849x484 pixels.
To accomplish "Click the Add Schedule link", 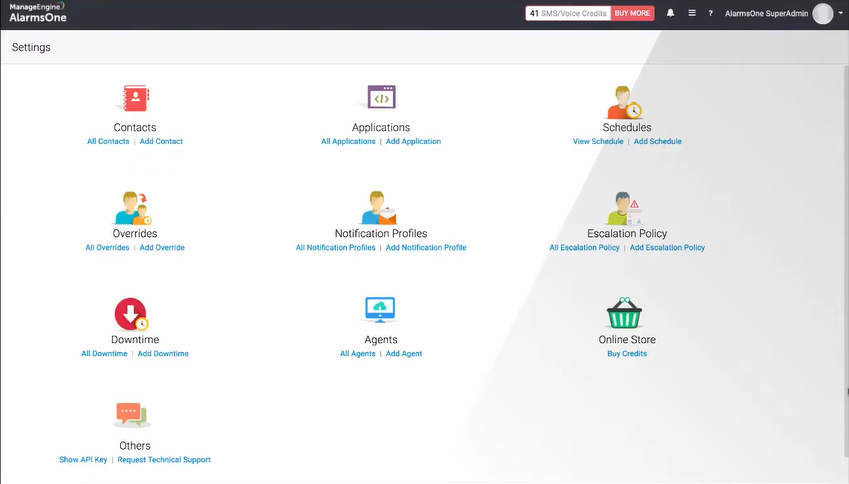I will coord(658,141).
